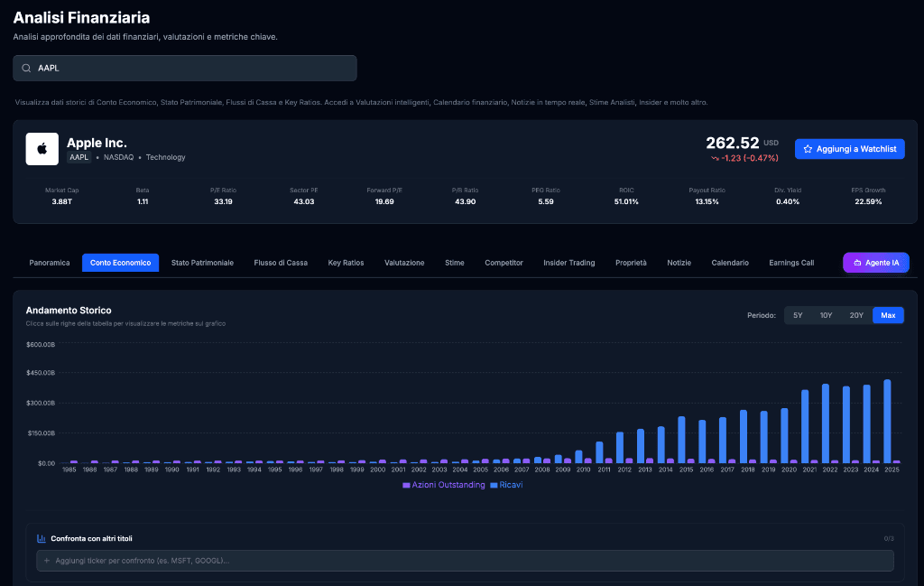Toggle the Ricavi legend series
The image size is (924, 586).
[x=506, y=485]
